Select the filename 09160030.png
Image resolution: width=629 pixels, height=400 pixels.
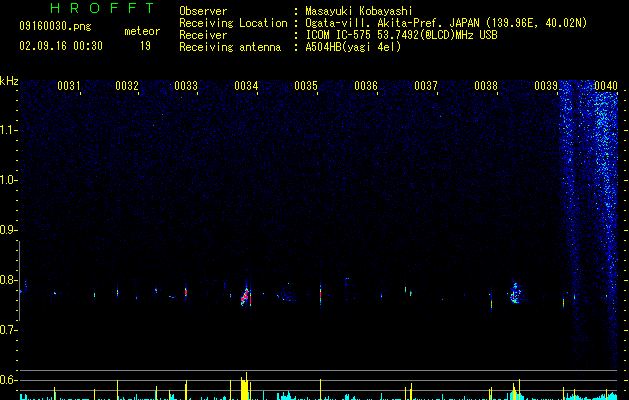[x=55, y=26]
